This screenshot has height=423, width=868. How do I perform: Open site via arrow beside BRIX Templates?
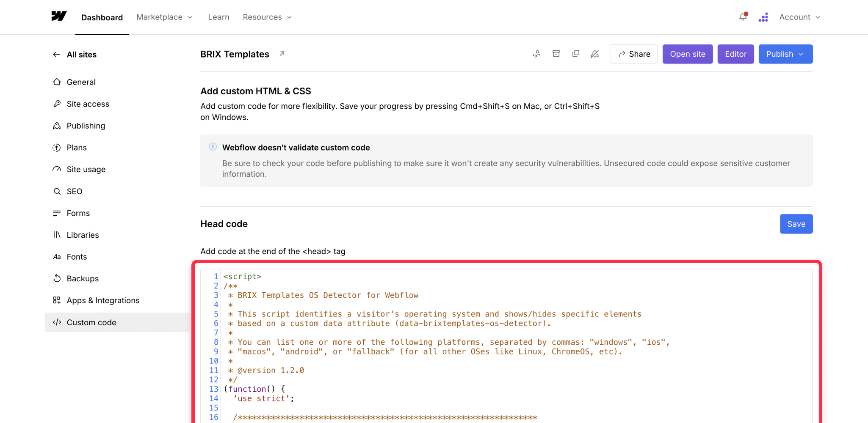(x=282, y=54)
